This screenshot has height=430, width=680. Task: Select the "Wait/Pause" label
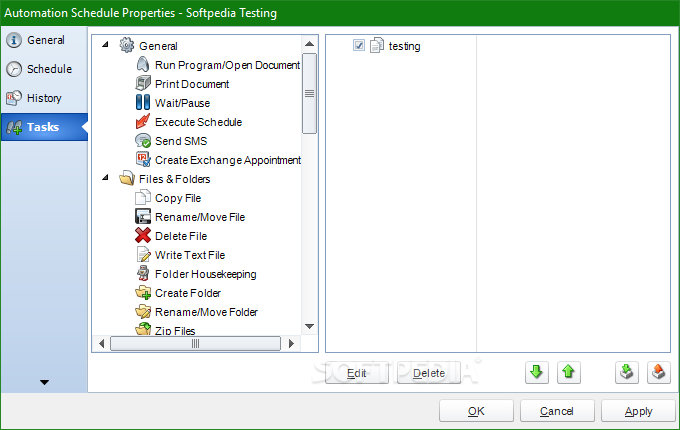point(182,103)
